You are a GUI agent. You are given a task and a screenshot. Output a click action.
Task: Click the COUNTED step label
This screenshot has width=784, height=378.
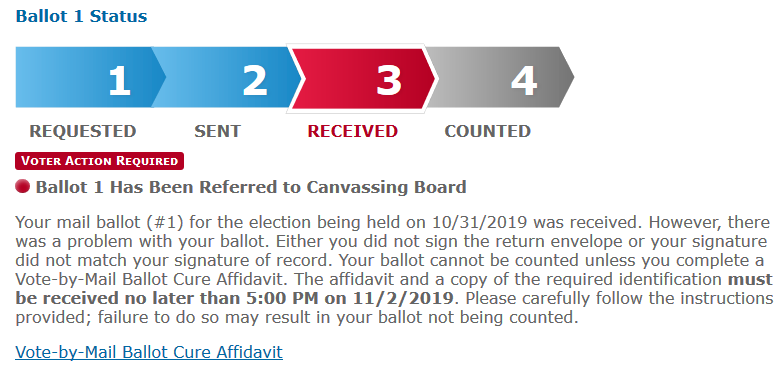pos(488,131)
